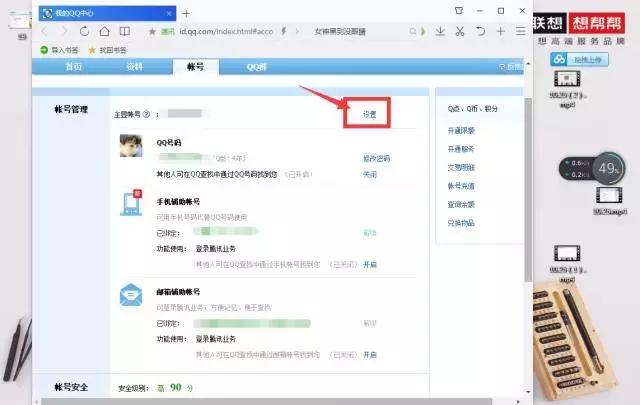Open the browser hamburger menu
This screenshot has height=405, width=640.
(520, 31)
